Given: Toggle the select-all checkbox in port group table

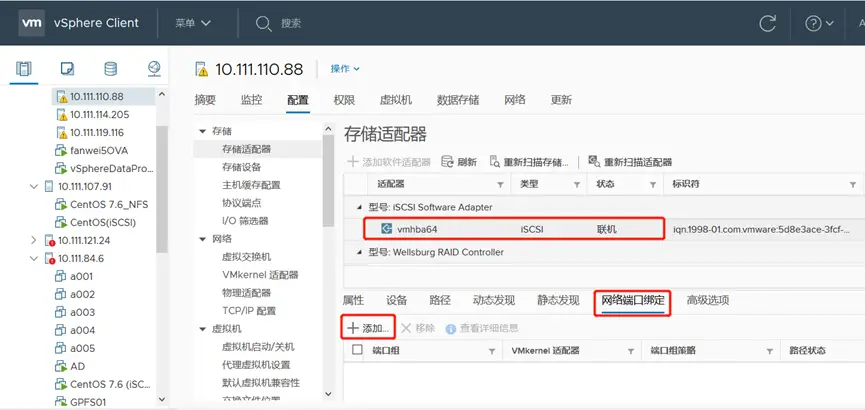Looking at the screenshot, I should pyautogui.click(x=357, y=350).
